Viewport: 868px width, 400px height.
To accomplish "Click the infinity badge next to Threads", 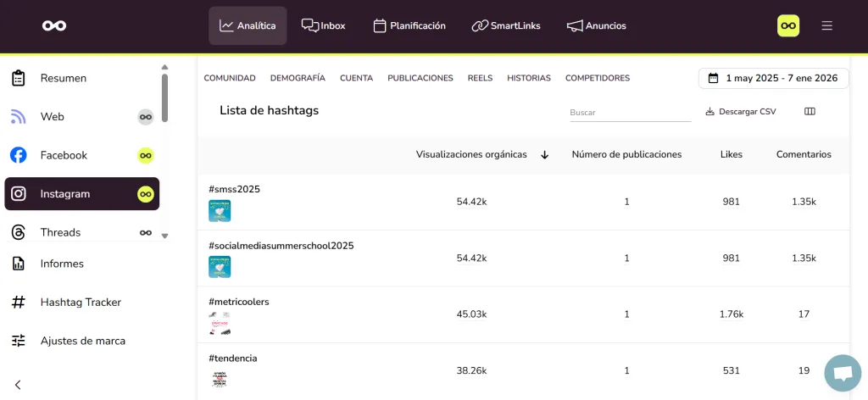I will click(146, 232).
